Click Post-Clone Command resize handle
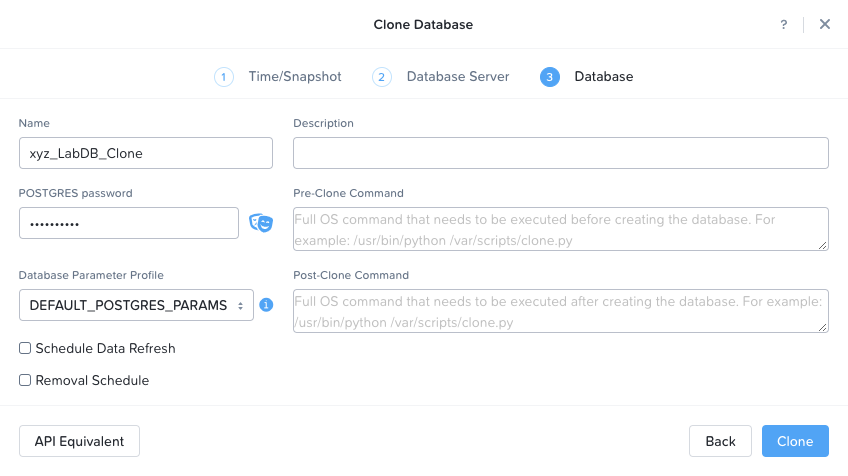Image resolution: width=848 pixels, height=476 pixels. tap(823, 327)
